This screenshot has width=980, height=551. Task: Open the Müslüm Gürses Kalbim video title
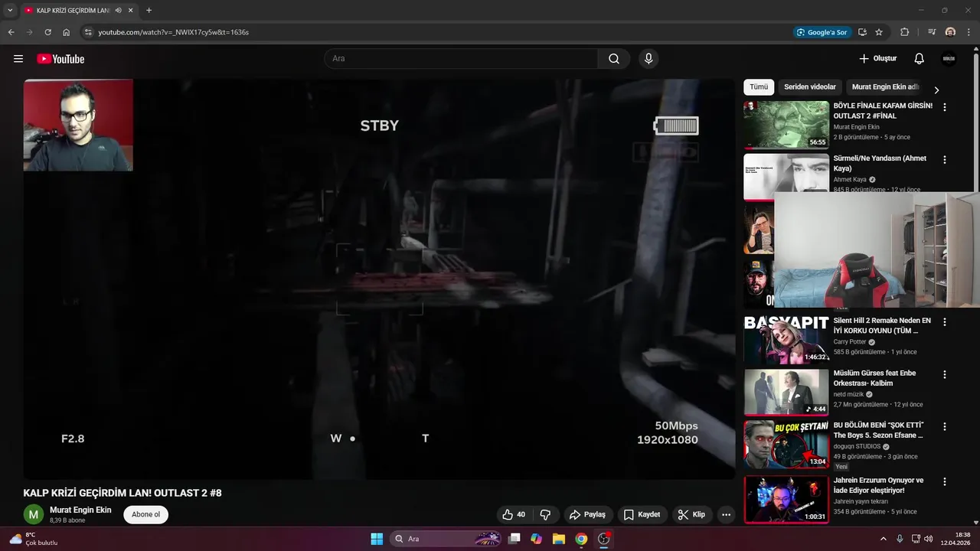tap(874, 378)
